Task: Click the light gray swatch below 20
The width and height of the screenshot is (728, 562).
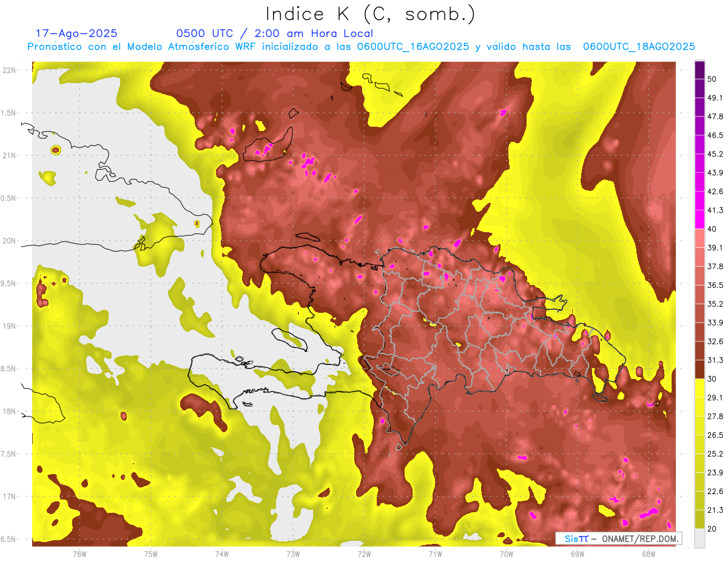Action: click(699, 538)
